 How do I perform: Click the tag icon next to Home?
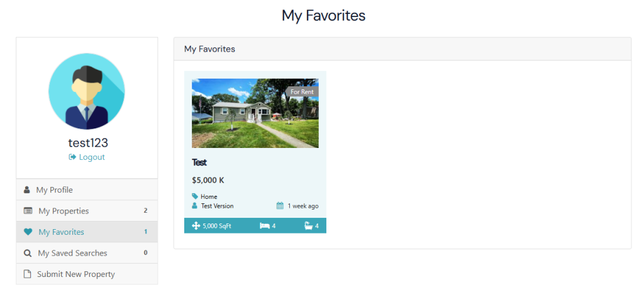[195, 196]
